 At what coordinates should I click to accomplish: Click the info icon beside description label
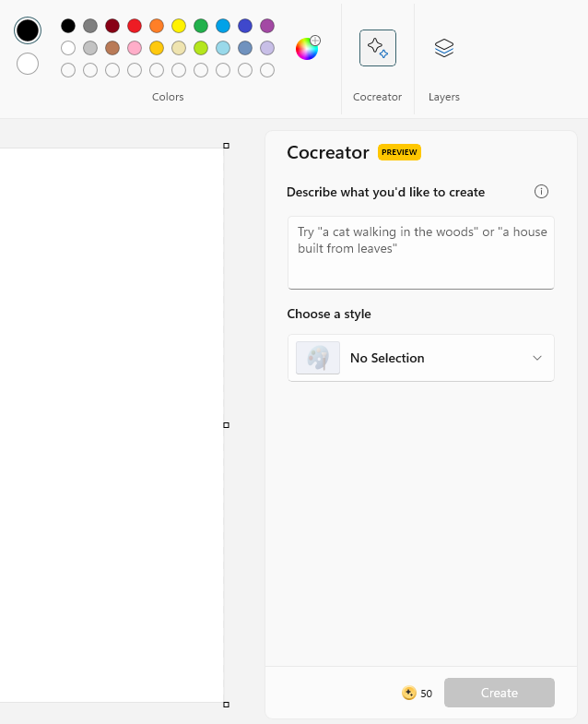(x=542, y=192)
